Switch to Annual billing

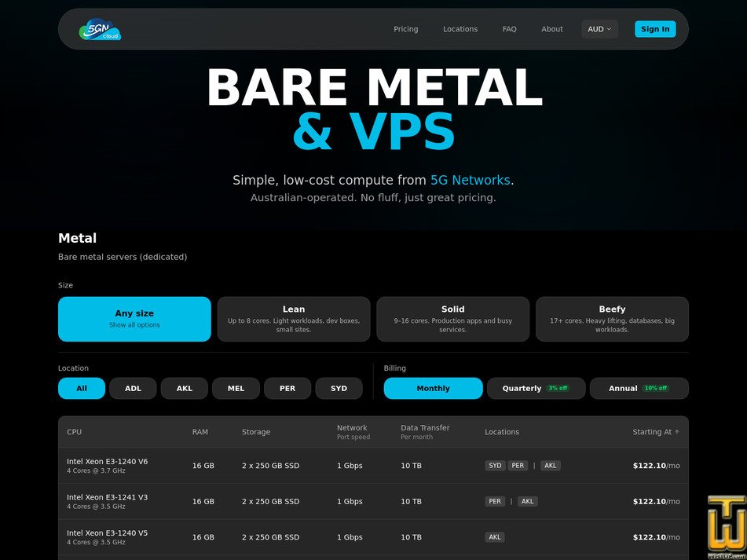pyautogui.click(x=639, y=389)
